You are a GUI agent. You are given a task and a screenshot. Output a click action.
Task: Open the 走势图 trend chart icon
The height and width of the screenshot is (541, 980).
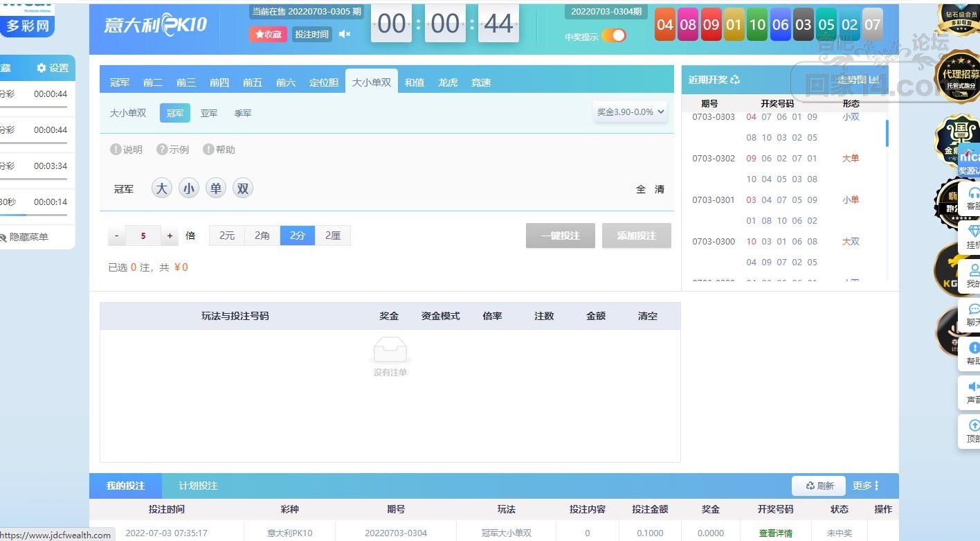(x=873, y=80)
